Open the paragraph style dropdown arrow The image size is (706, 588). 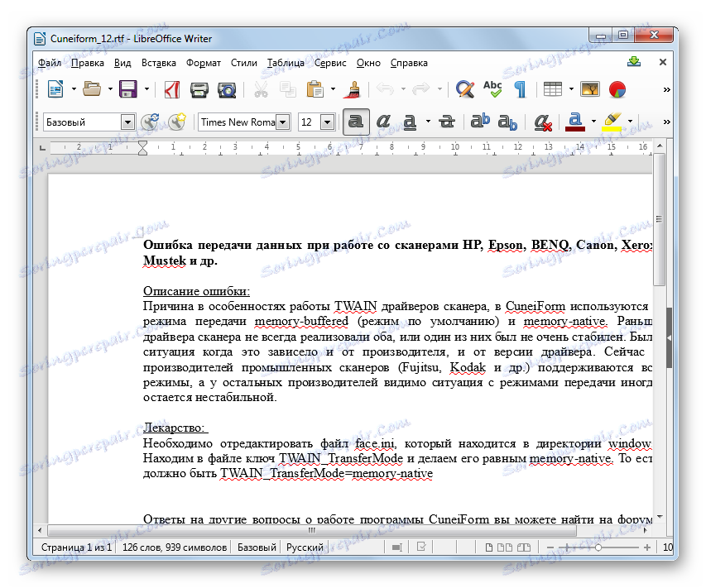(x=127, y=122)
